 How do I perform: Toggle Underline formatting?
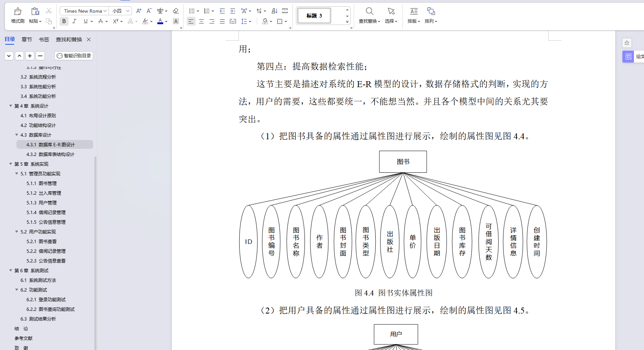[86, 21]
